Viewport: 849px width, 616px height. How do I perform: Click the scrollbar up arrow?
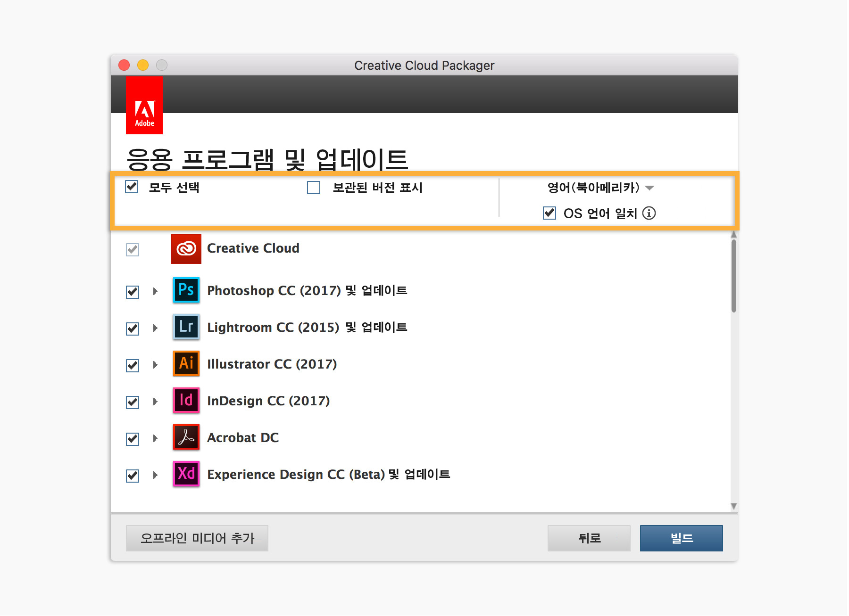pos(734,234)
